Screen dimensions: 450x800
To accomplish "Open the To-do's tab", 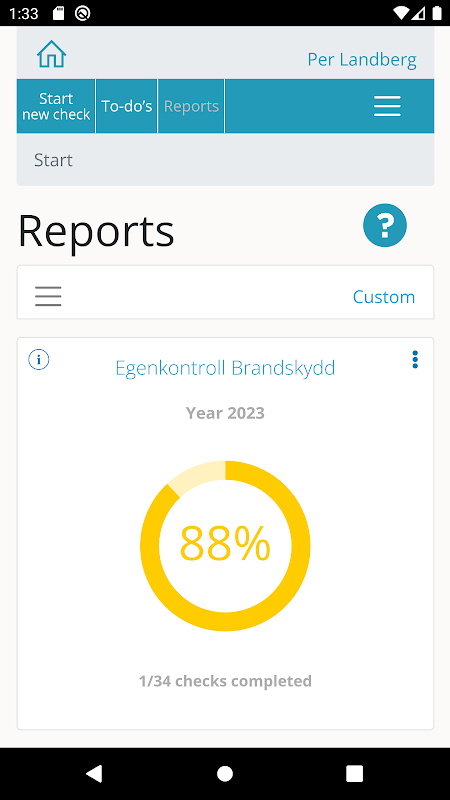I will [127, 106].
